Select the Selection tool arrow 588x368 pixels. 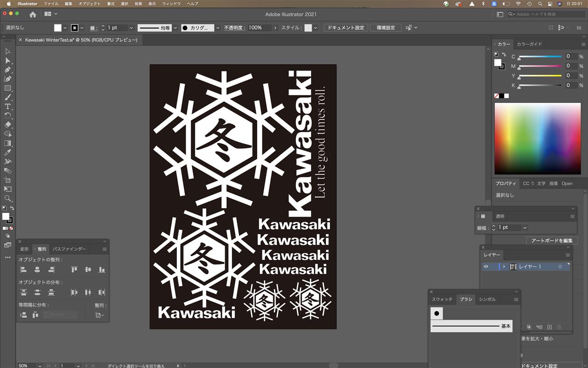8,51
